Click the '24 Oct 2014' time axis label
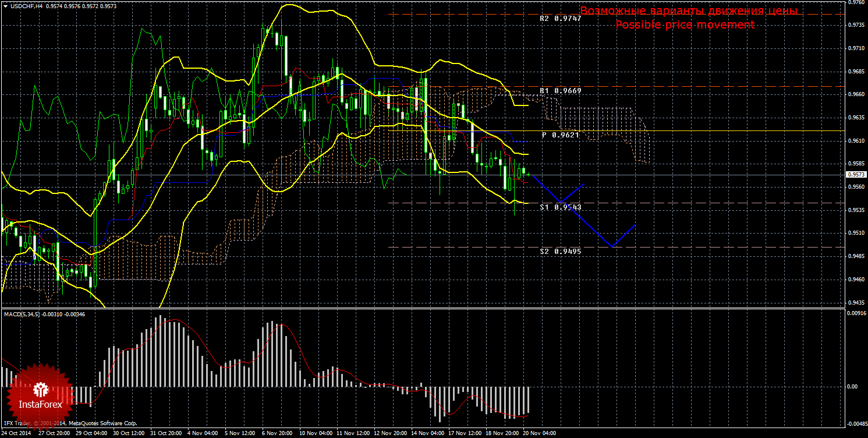Viewport: 868px width, 438px height. coord(17,433)
